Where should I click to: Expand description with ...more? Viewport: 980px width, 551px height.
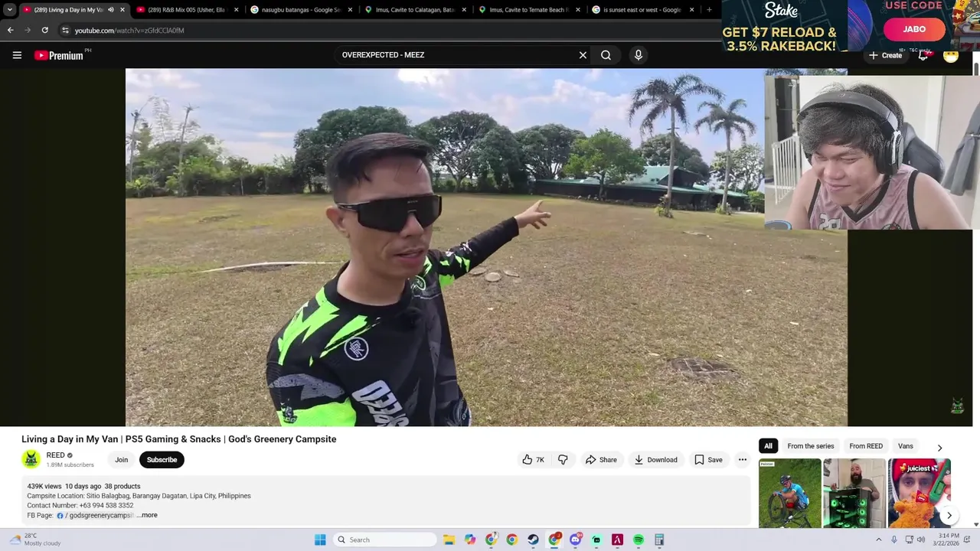[147, 515]
